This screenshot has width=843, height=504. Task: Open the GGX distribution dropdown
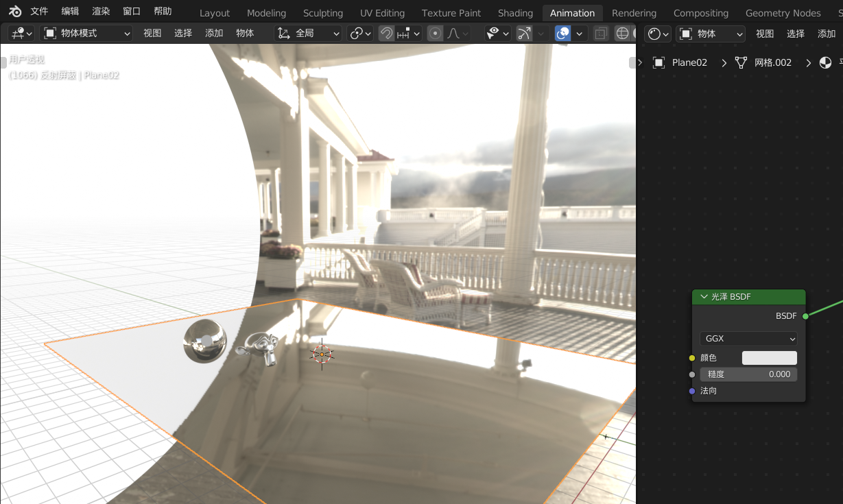(748, 339)
